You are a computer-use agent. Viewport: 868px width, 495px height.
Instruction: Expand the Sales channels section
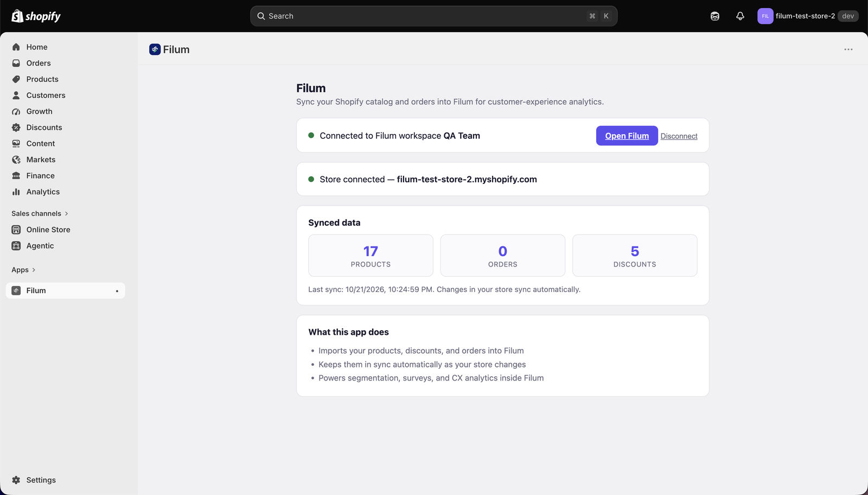pyautogui.click(x=40, y=213)
